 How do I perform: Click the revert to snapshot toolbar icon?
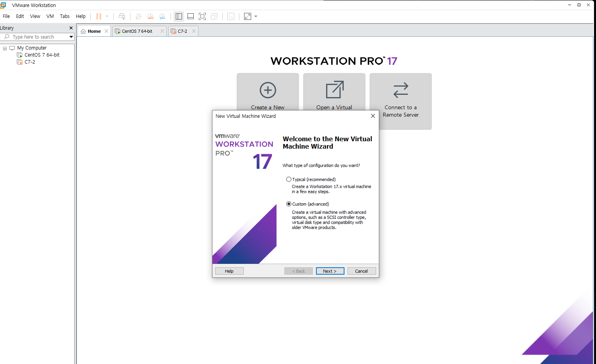coord(150,16)
